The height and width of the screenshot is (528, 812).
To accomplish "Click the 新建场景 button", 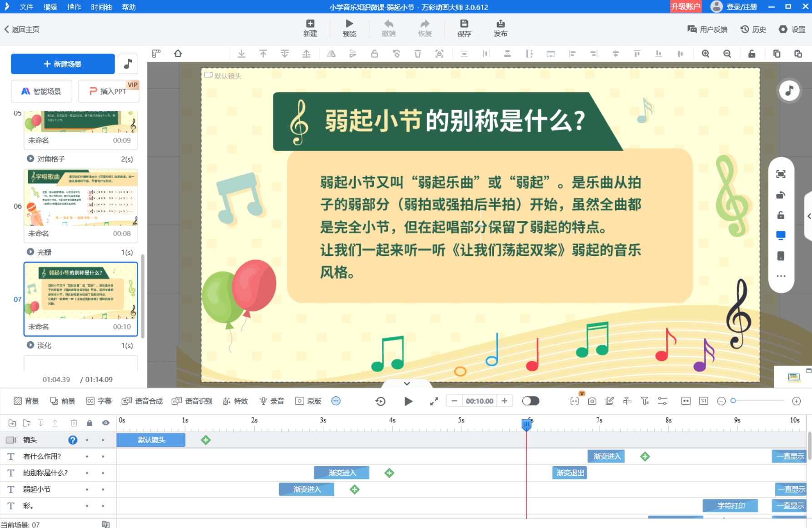I will coord(63,64).
